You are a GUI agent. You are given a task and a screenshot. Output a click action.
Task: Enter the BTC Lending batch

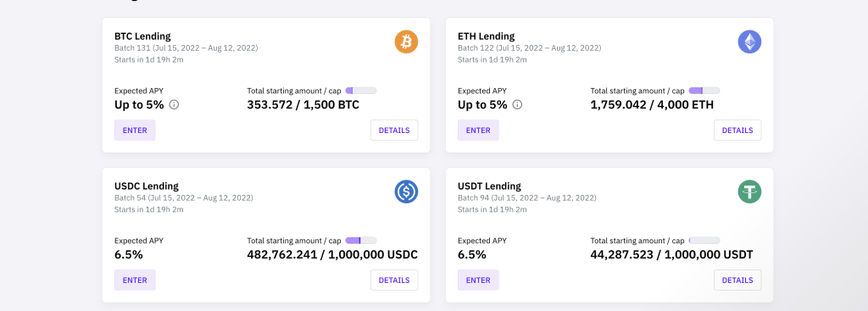135,130
